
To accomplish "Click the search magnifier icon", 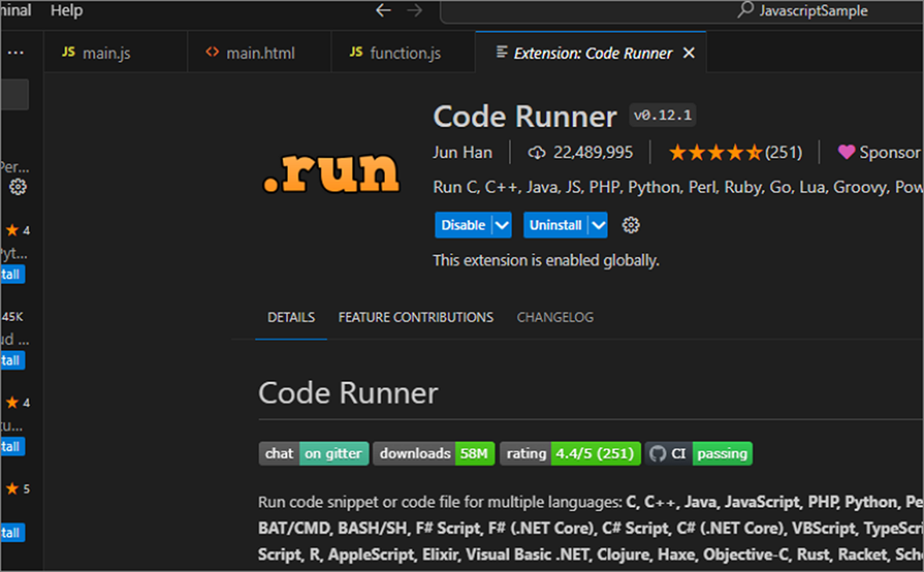I will pyautogui.click(x=746, y=9).
